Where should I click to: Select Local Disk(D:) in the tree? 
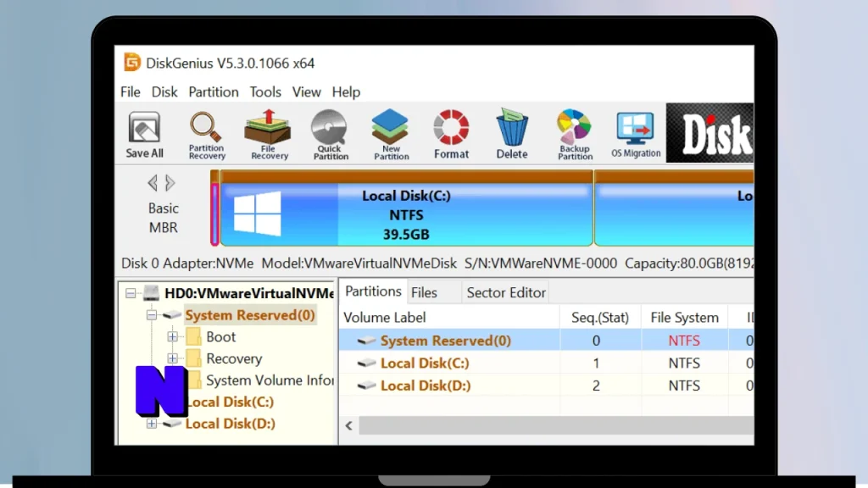point(231,424)
